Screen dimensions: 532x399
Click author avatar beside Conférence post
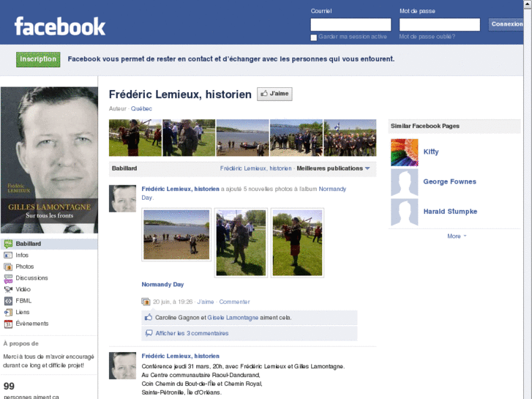tap(122, 366)
